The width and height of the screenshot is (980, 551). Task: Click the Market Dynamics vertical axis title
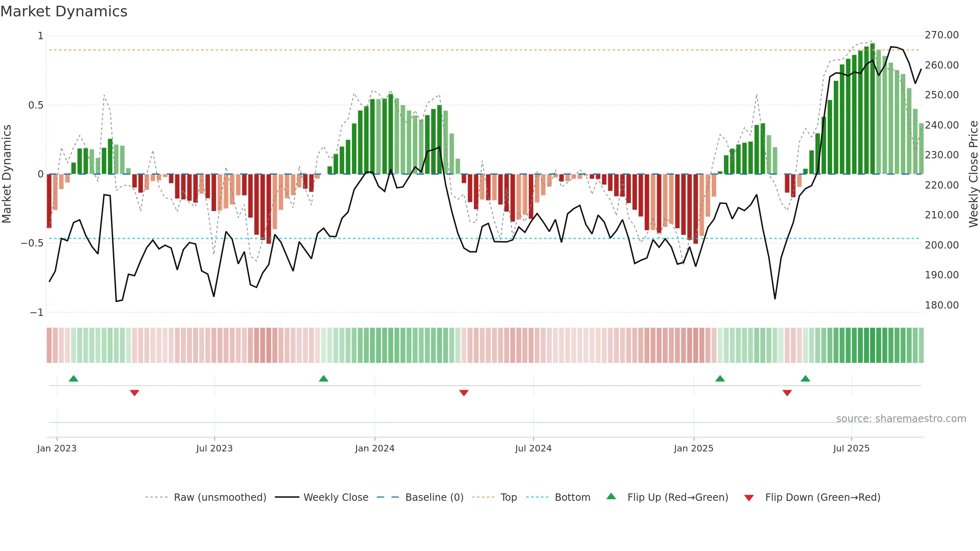pyautogui.click(x=7, y=174)
